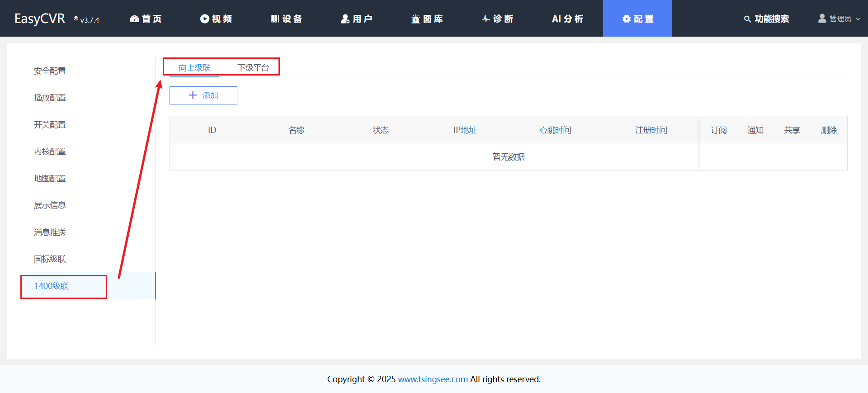868x393 pixels.
Task: Expand the 管理员 account dropdown arrow
Action: [x=858, y=19]
